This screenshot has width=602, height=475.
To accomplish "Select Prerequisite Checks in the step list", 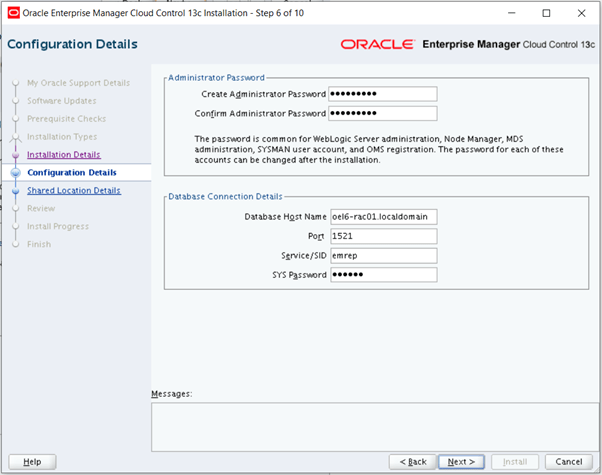I will (66, 118).
